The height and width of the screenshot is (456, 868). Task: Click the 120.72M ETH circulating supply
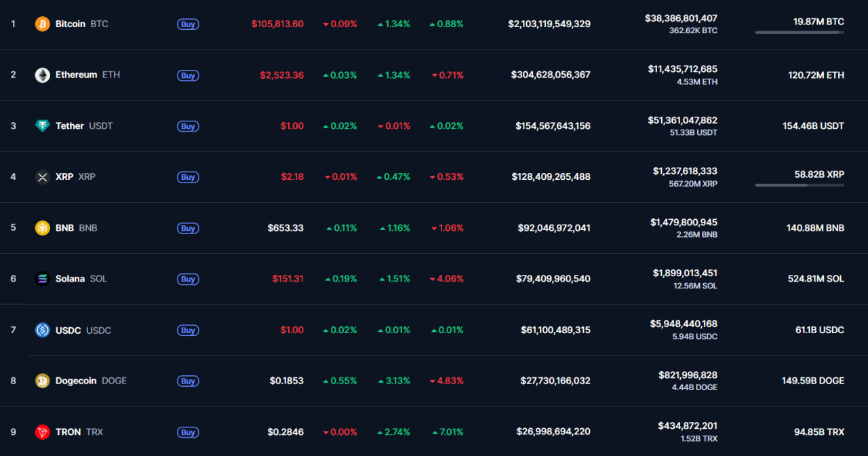[816, 75]
